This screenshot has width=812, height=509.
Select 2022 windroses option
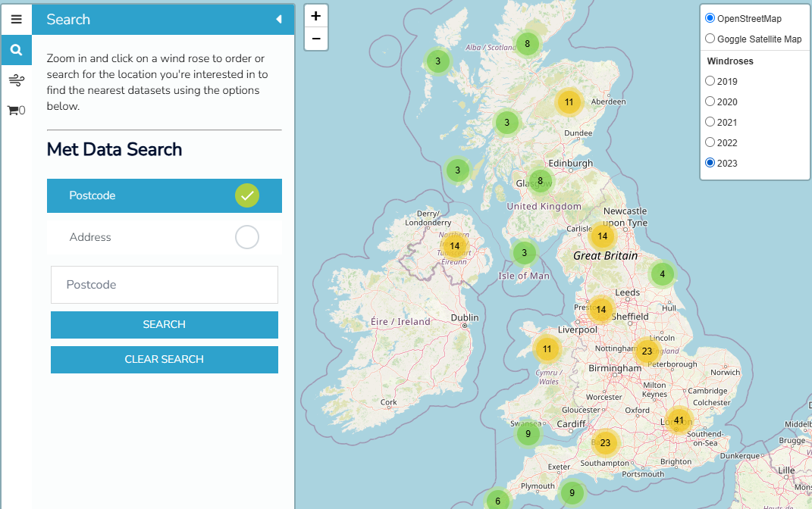[x=710, y=142]
